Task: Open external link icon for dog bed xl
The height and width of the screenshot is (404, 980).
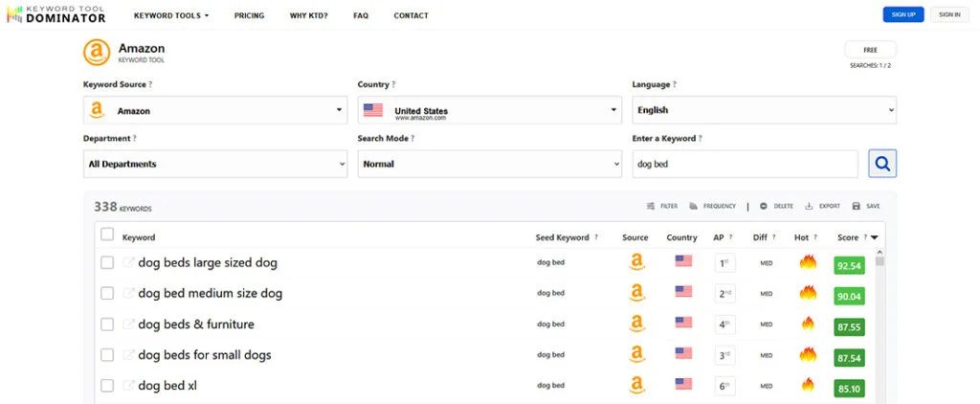Action: (x=129, y=385)
